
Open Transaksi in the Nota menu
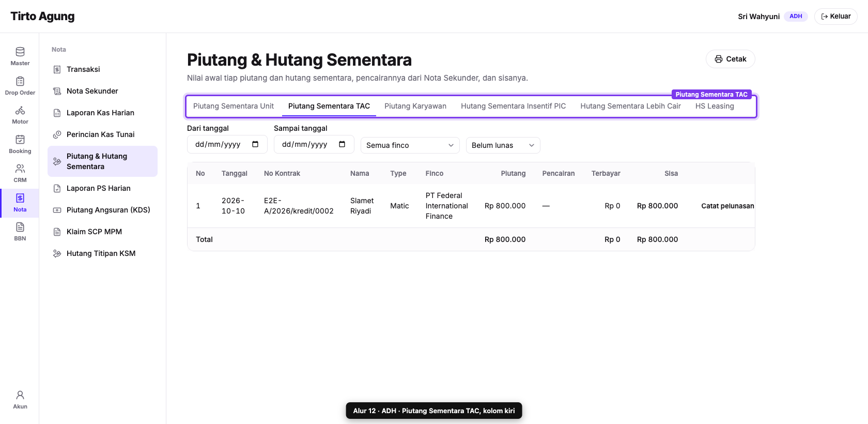(x=102, y=69)
